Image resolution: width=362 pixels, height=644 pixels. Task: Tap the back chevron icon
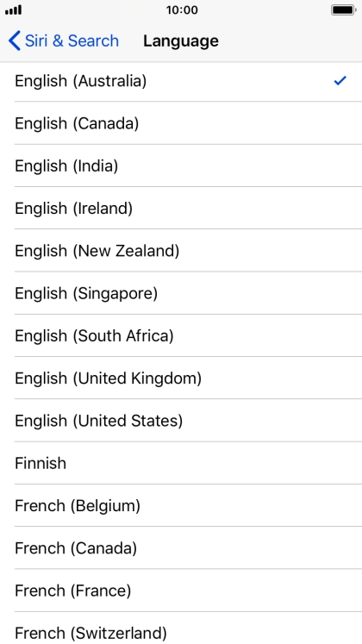[x=15, y=41]
